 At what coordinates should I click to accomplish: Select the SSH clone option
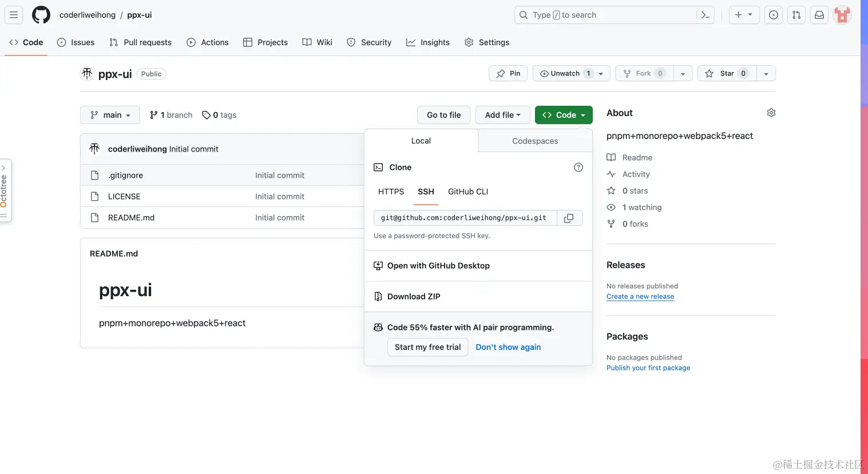(x=426, y=192)
